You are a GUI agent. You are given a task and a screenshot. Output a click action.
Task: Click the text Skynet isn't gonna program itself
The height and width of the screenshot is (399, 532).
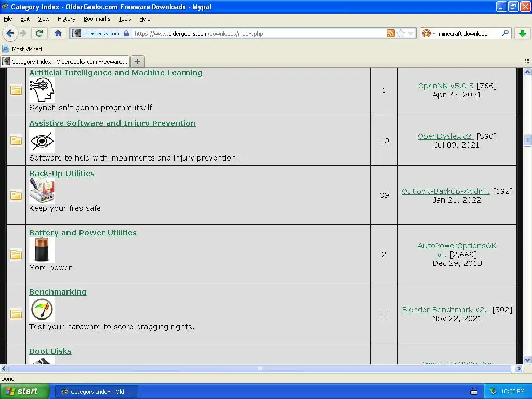click(91, 108)
